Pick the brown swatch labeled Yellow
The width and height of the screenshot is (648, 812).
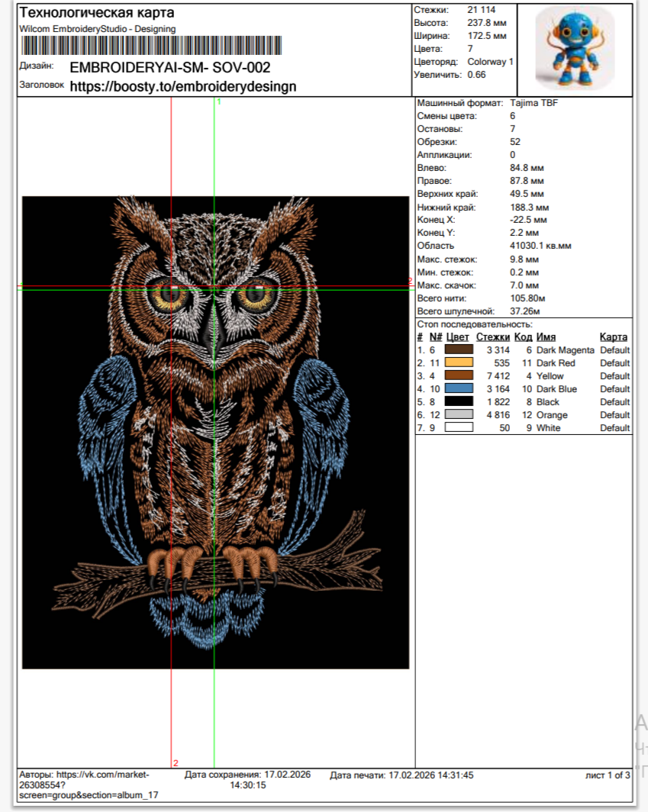(x=459, y=375)
